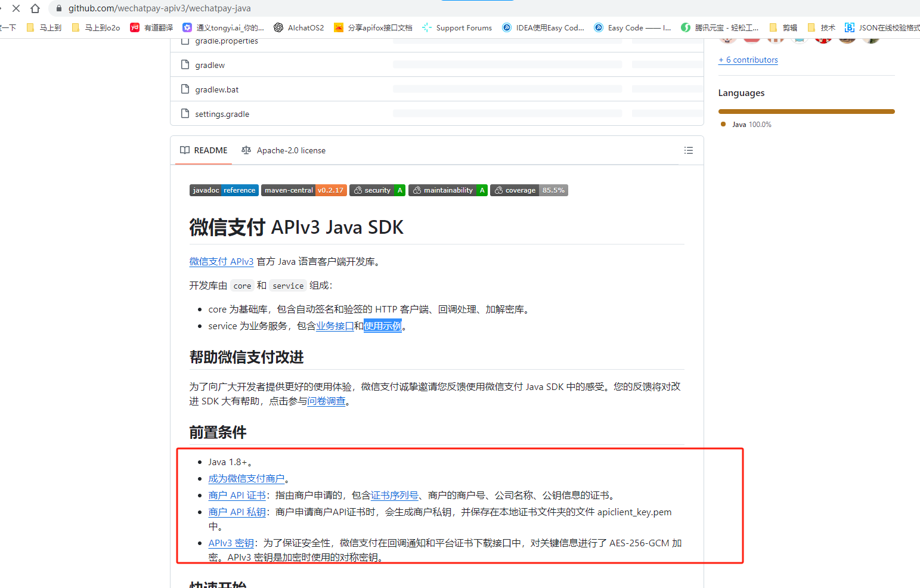Viewport: 920px width, 588px height.
Task: Click the address bar URL
Action: (159, 8)
